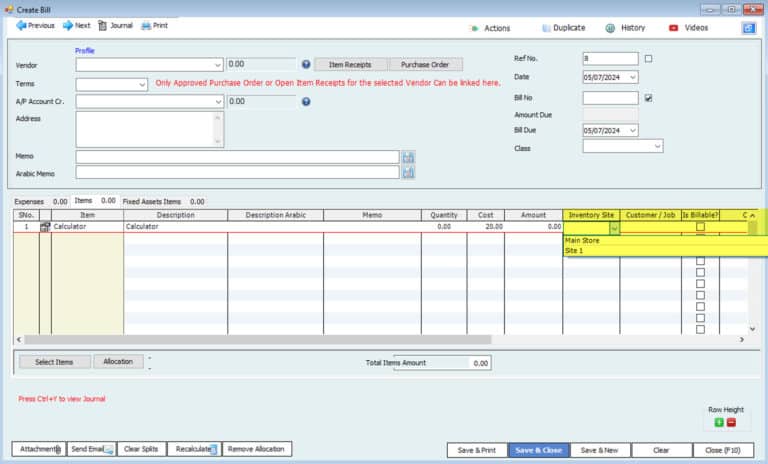Click into the Memo input field
The image size is (768, 464).
tap(237, 157)
